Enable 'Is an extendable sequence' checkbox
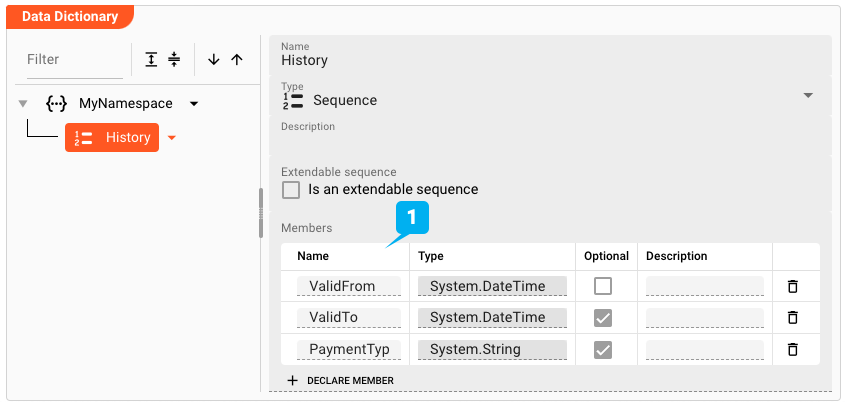The image size is (848, 402). coord(291,190)
